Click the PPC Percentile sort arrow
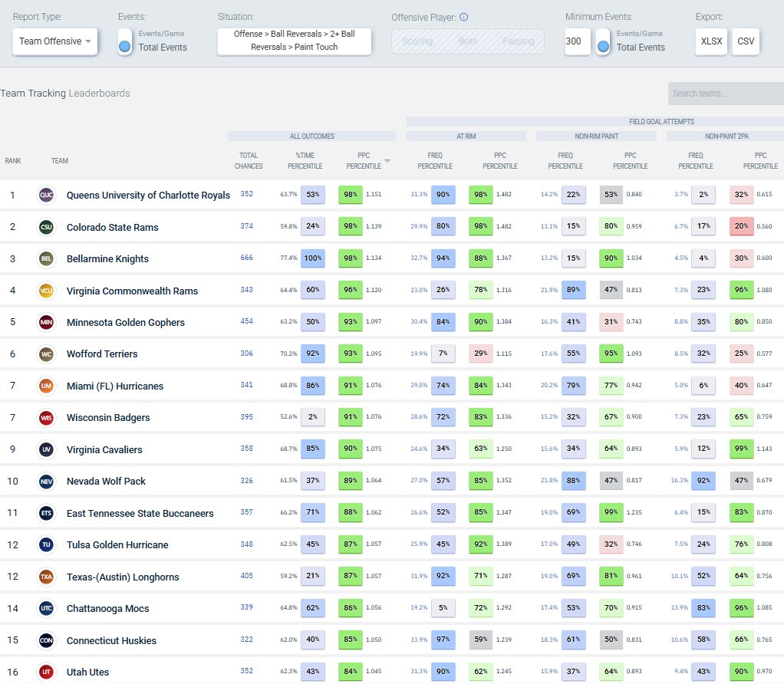Viewport: 784px width, 684px height. tap(387, 161)
